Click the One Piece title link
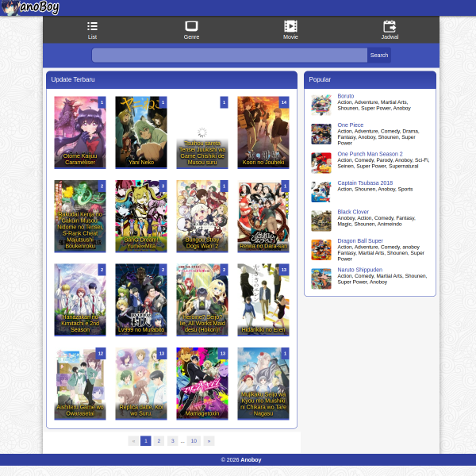 click(351, 125)
